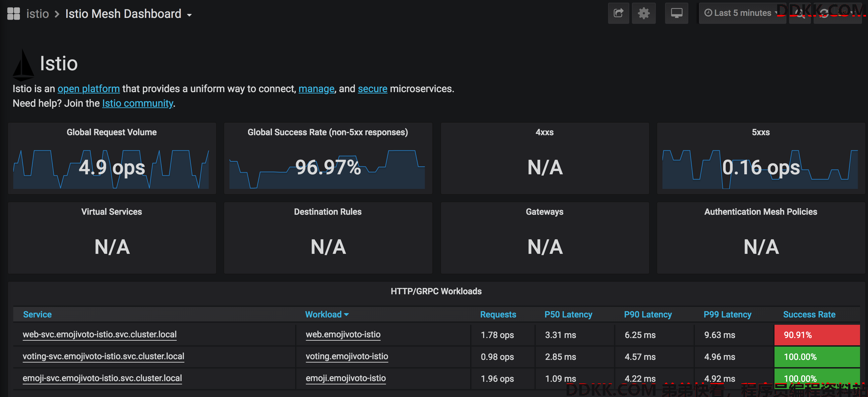Click the Virtual Services panel title
Screen dimensions: 868x397
pyautogui.click(x=111, y=211)
